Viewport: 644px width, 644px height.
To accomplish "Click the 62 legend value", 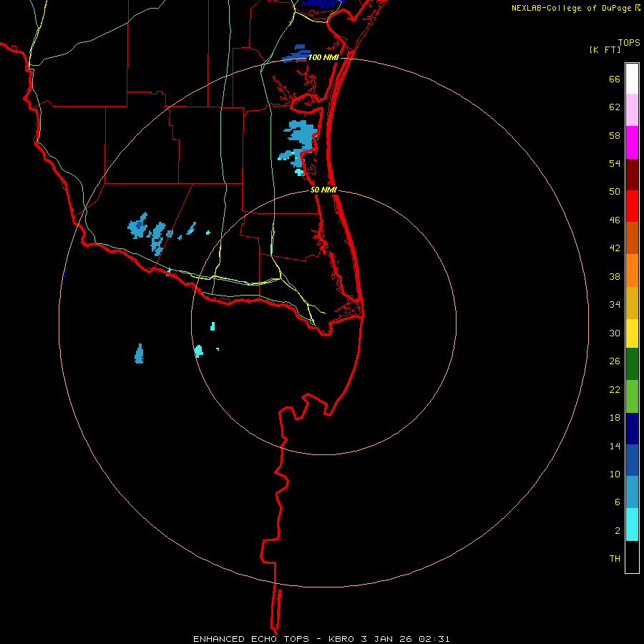I will [615, 107].
